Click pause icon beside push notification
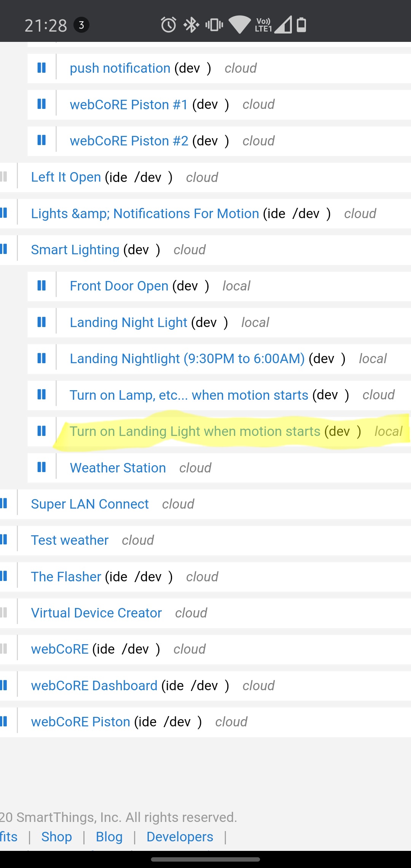 pos(41,68)
